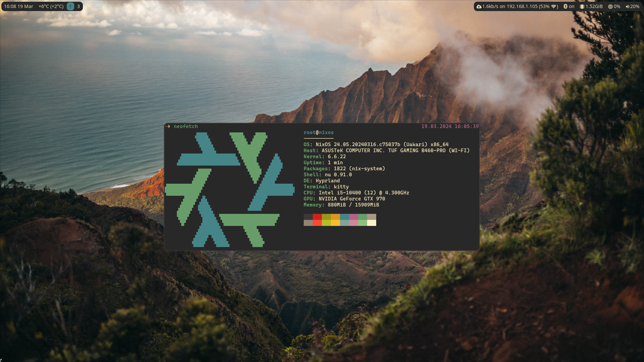Click the red prompt arrow in terminal
Viewport: 644px width, 362px height.
[x=168, y=126]
